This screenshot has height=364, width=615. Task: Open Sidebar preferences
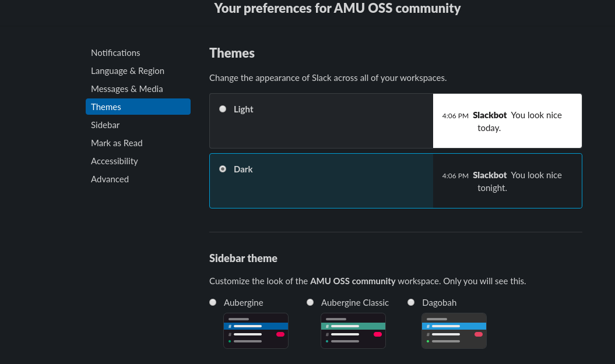click(x=105, y=125)
